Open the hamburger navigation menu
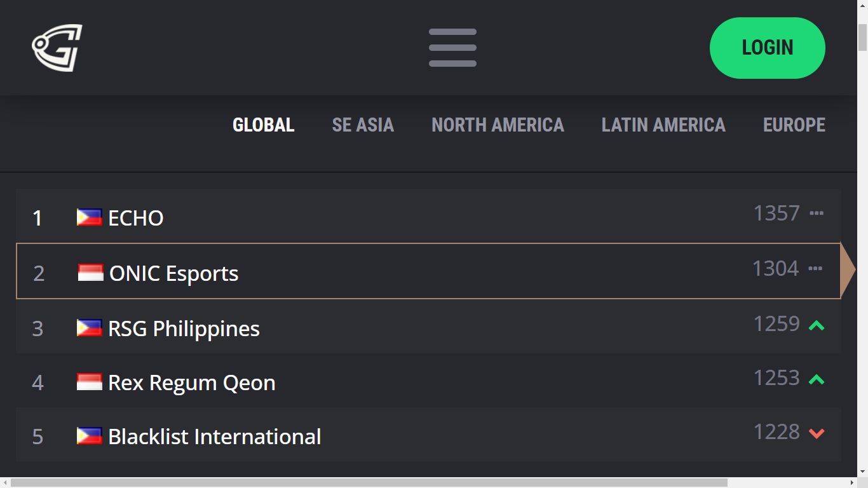 click(x=452, y=48)
